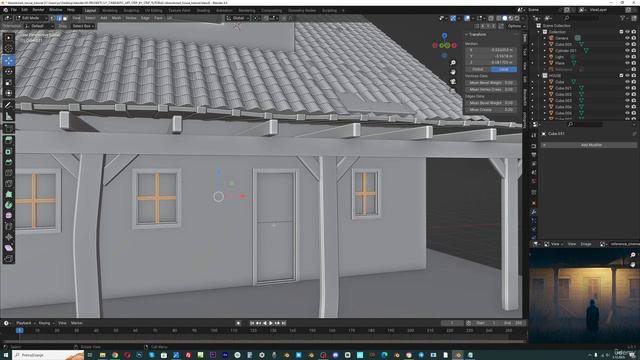Open the Select Box drag dropdown

coord(83,26)
